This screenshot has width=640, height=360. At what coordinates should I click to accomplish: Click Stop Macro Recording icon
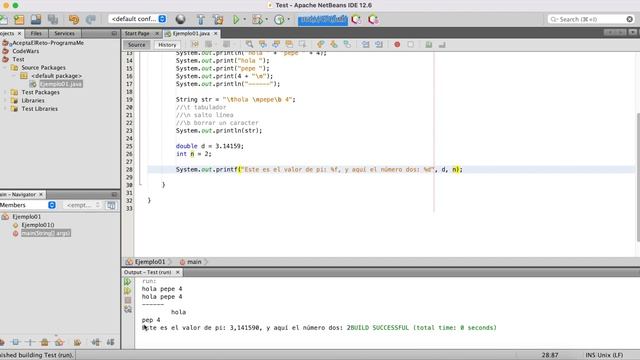(410, 44)
